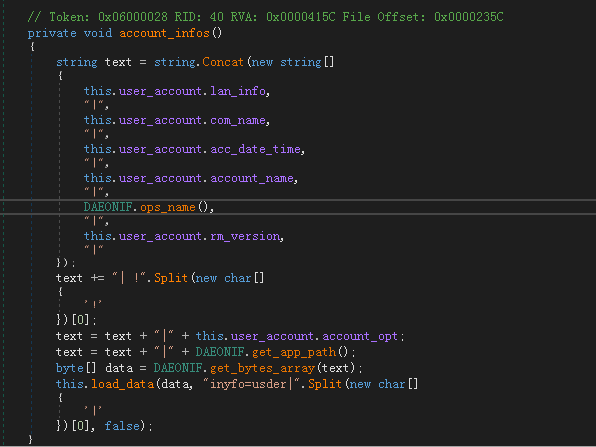Open the get_bytes_array method reference
Viewport: 596px width, 447px height.
click(262, 368)
